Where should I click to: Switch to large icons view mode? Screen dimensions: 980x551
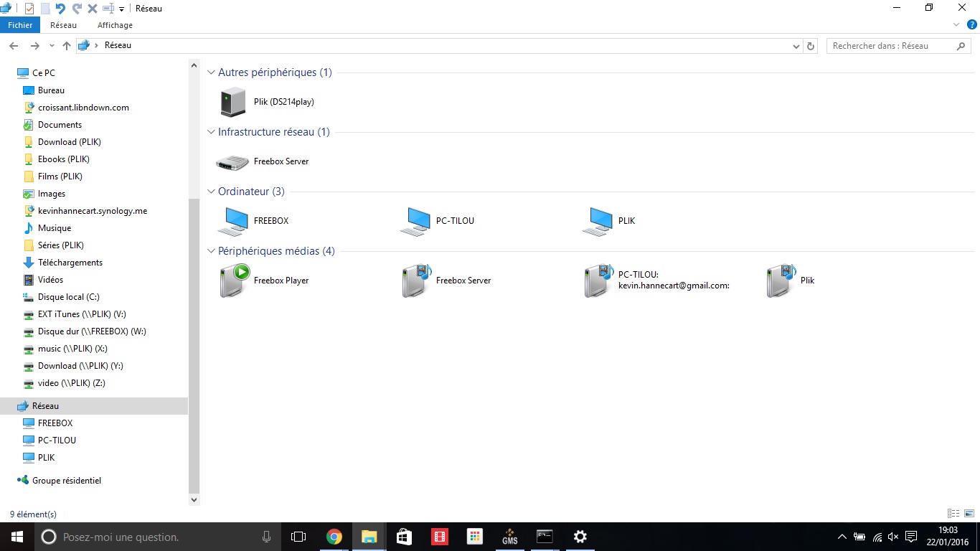pyautogui.click(x=969, y=514)
